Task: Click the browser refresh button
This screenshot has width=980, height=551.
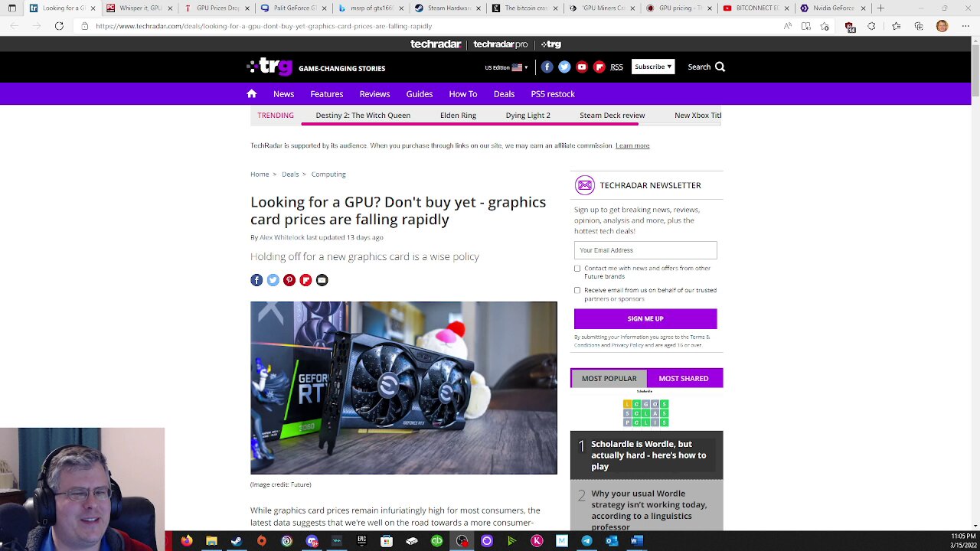Action: [59, 26]
